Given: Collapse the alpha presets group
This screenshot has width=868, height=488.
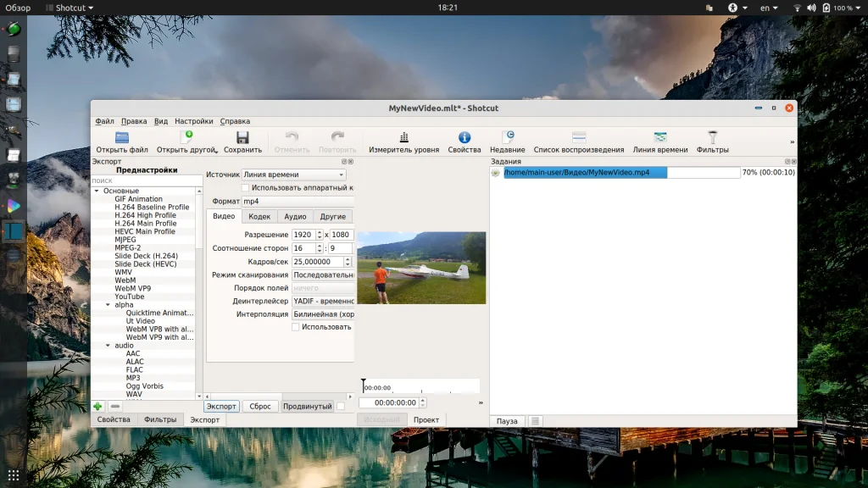Looking at the screenshot, I should pyautogui.click(x=108, y=305).
